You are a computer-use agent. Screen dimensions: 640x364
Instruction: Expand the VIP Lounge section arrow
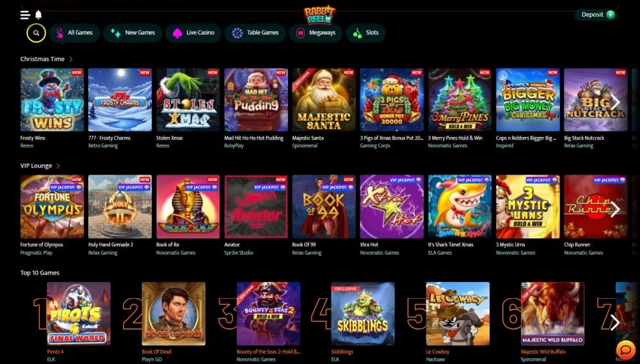(58, 166)
